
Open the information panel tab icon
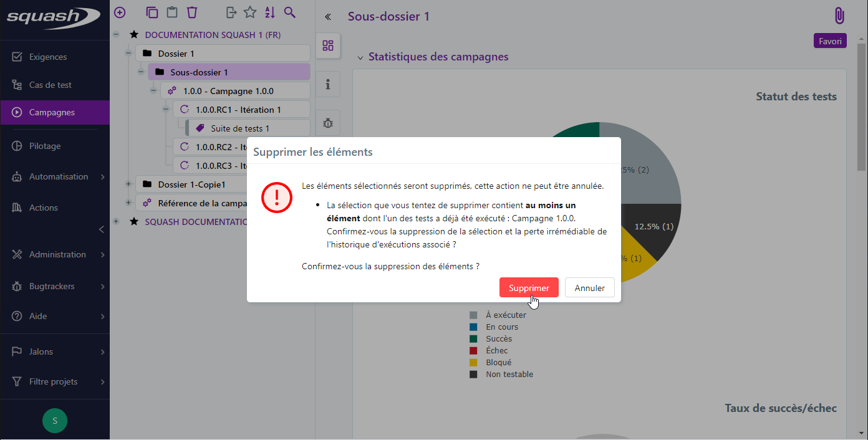[328, 84]
